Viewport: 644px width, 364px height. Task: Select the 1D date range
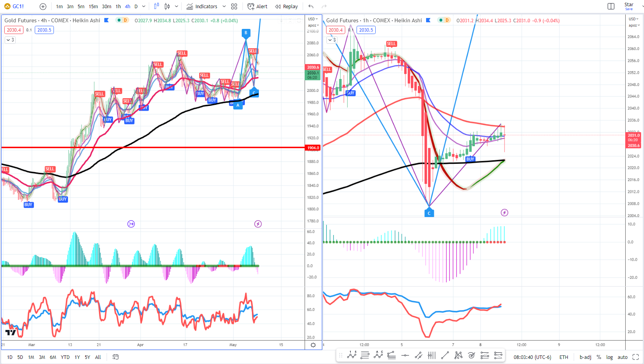(x=10, y=357)
